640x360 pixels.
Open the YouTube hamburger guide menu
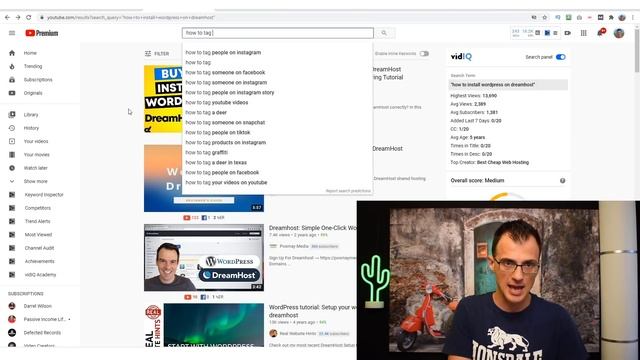12,33
